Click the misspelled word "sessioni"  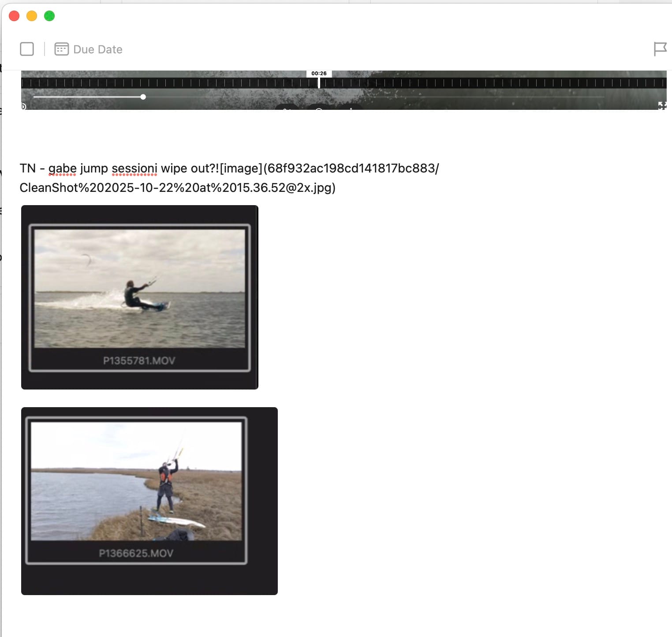pyautogui.click(x=134, y=169)
